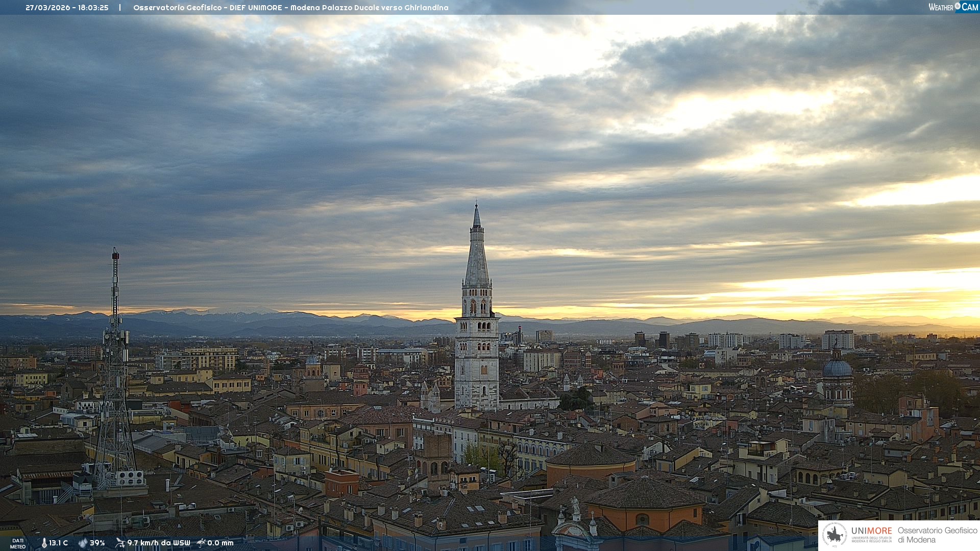The height and width of the screenshot is (551, 980).
Task: Click the 0.0 mm rainfall value
Action: click(220, 543)
